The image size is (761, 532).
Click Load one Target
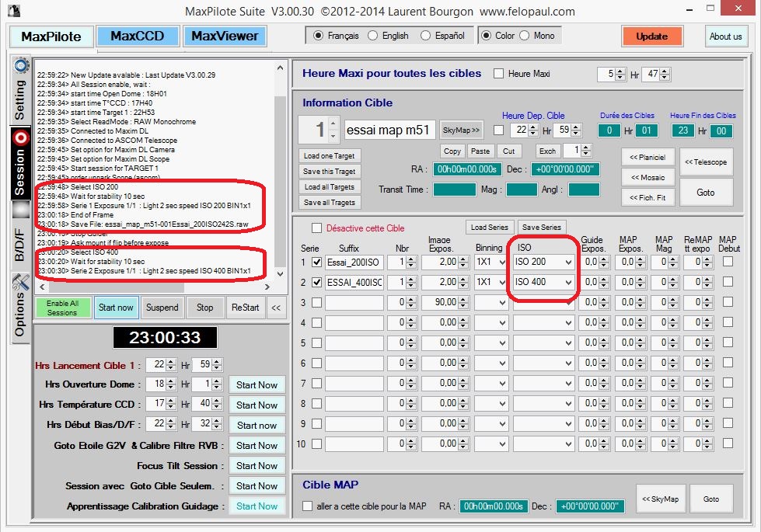coord(329,155)
